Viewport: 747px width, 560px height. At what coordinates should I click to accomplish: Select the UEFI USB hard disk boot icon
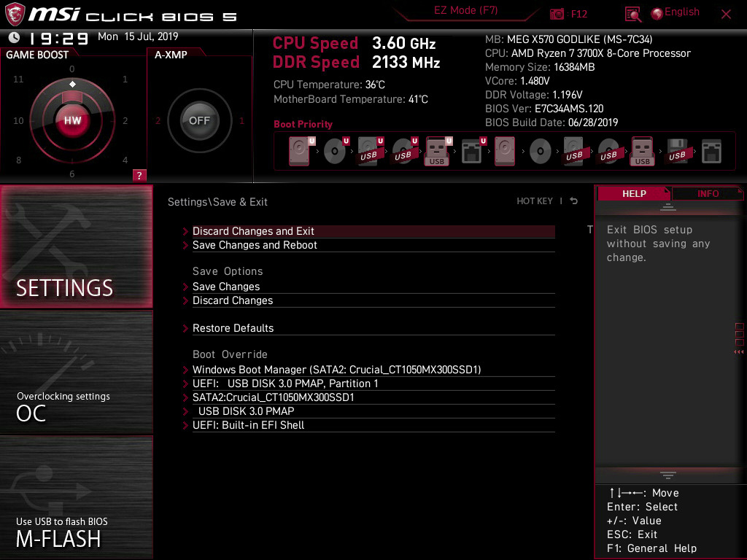click(370, 151)
